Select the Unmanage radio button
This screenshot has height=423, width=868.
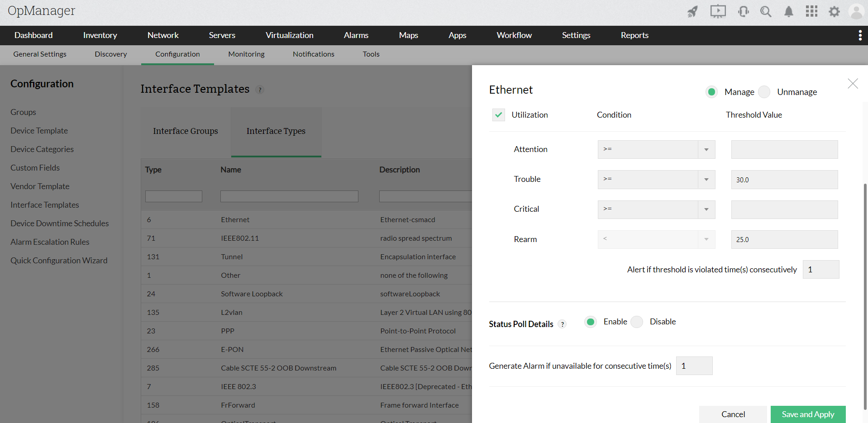tap(764, 92)
